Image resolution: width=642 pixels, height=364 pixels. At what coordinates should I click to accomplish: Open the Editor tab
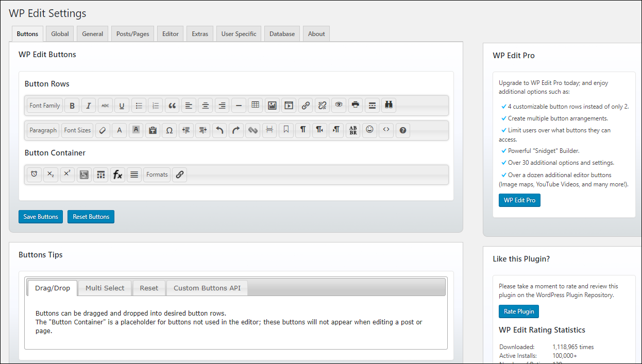point(171,34)
